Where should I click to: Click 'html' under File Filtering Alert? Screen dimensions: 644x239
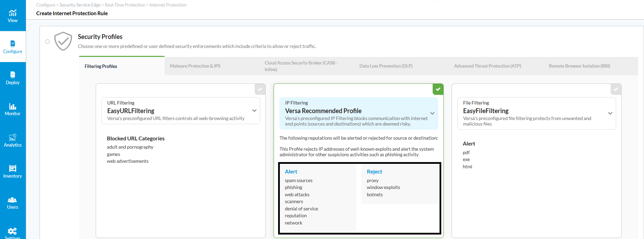[x=467, y=167]
